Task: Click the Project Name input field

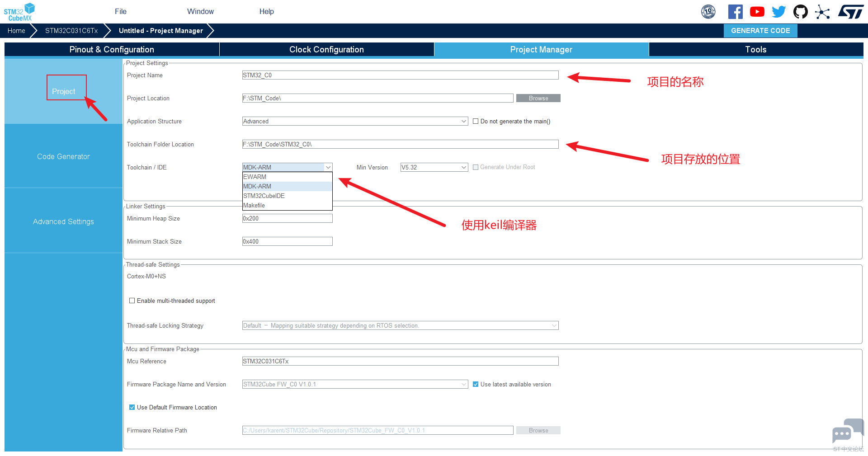Action: pos(400,75)
